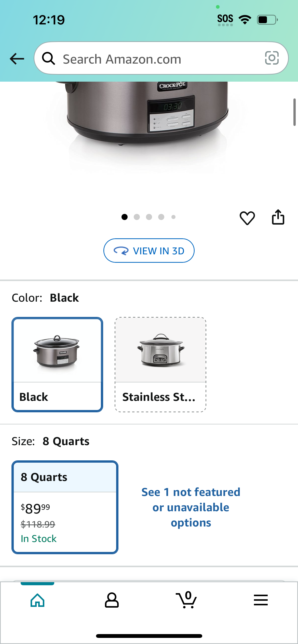This screenshot has height=644, width=298.
Task: Select the Black color option
Action: (x=57, y=364)
